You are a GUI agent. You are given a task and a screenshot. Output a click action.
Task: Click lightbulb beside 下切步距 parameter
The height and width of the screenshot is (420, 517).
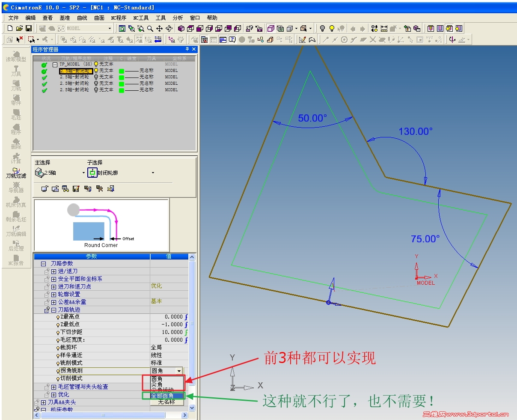[x=58, y=333]
